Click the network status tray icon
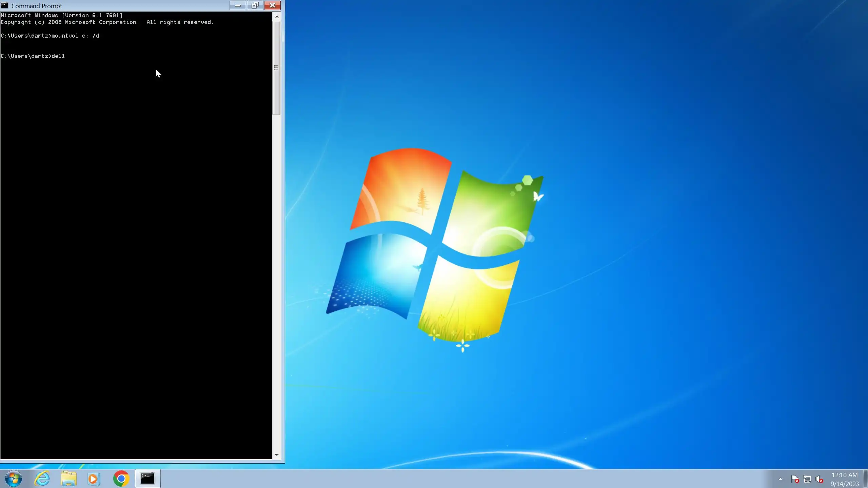868x488 pixels. [807, 479]
